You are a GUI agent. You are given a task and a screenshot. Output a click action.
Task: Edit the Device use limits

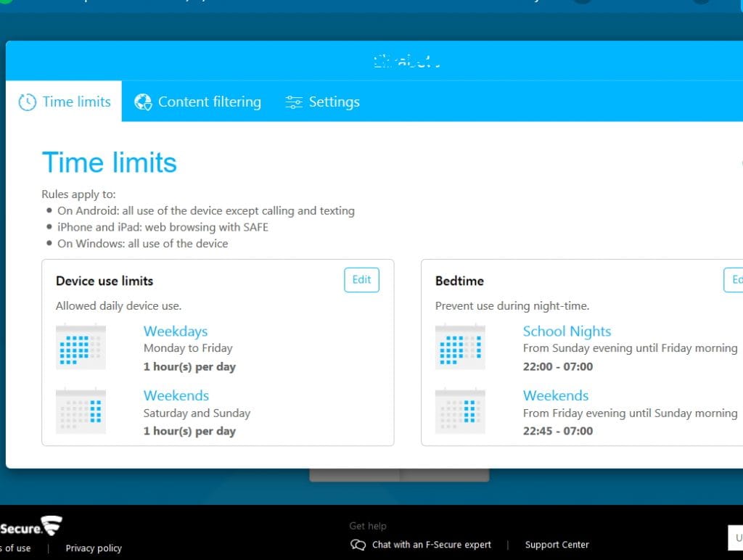361,280
